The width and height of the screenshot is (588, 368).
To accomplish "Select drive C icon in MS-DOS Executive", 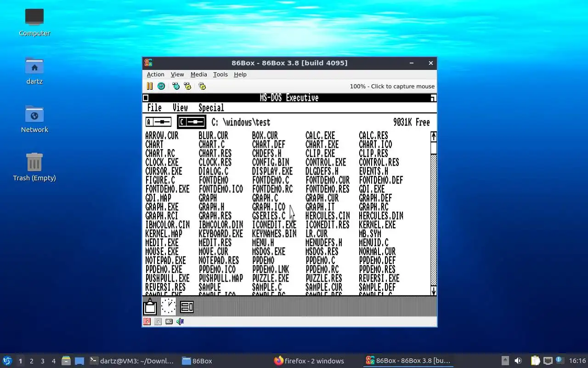I will pyautogui.click(x=192, y=122).
